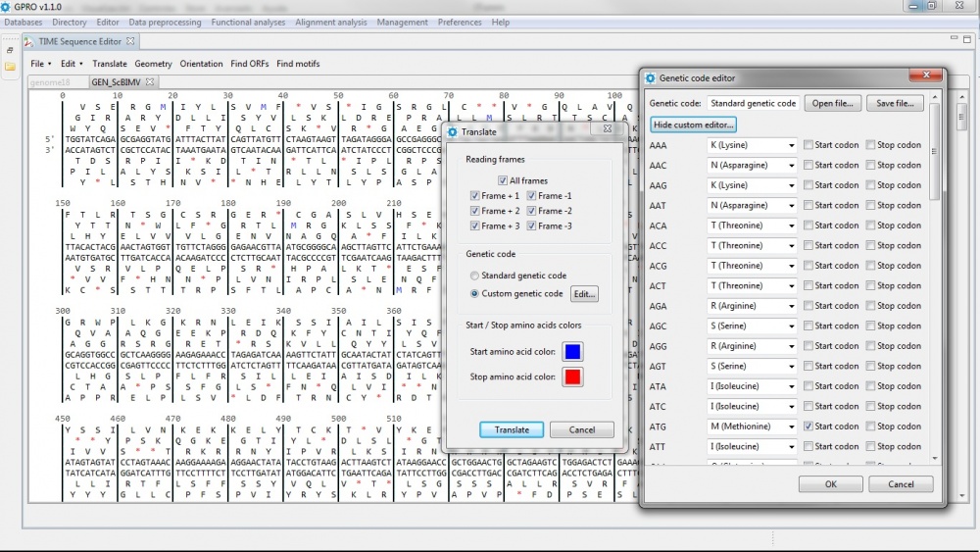
Task: Open the Functional analyses menu
Action: click(x=246, y=22)
